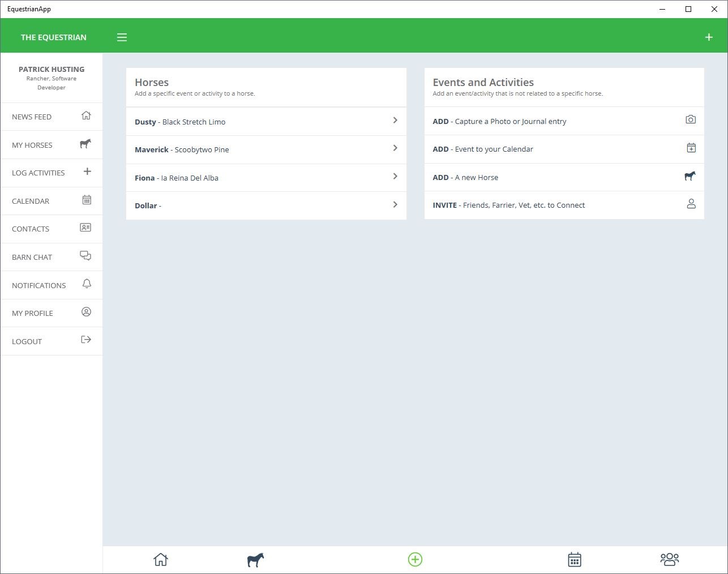
Task: Click the Patrick Husting profile name
Action: click(x=52, y=69)
